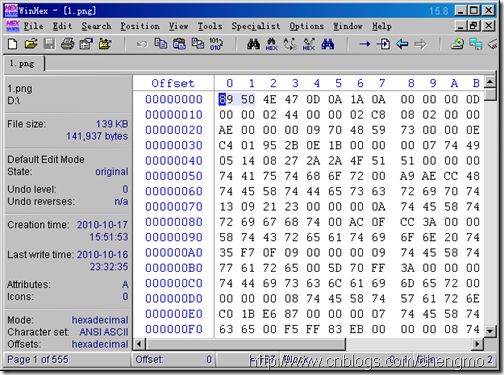Click the WinHex icon beside File menu
Viewport: 504px width, 375px height.
13,26
